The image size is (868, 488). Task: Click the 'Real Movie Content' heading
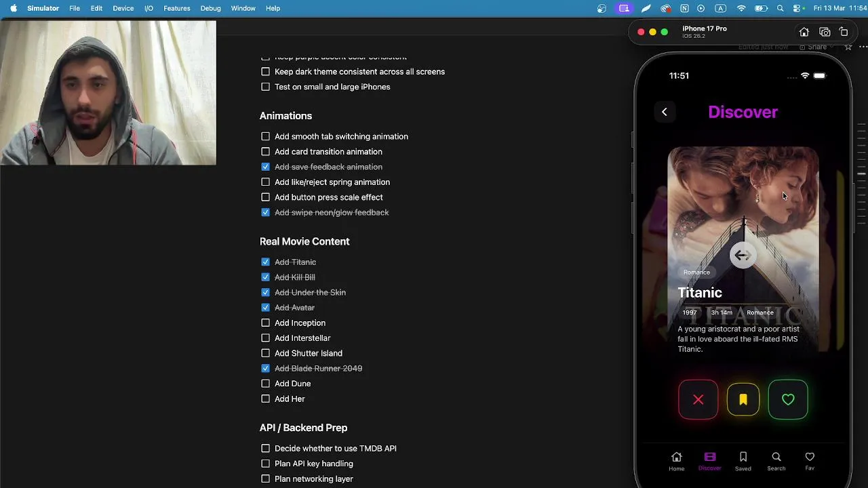click(304, 241)
